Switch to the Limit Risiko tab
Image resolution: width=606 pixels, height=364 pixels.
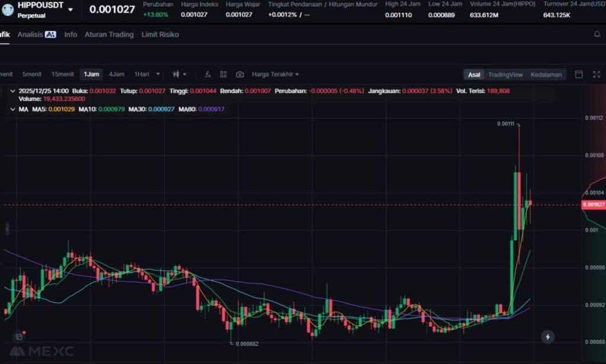tap(160, 34)
